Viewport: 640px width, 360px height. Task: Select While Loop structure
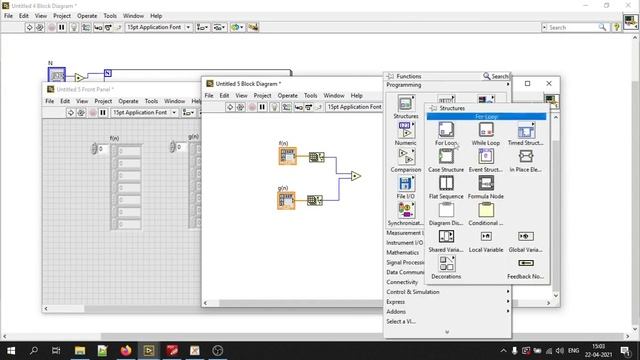pos(486,130)
